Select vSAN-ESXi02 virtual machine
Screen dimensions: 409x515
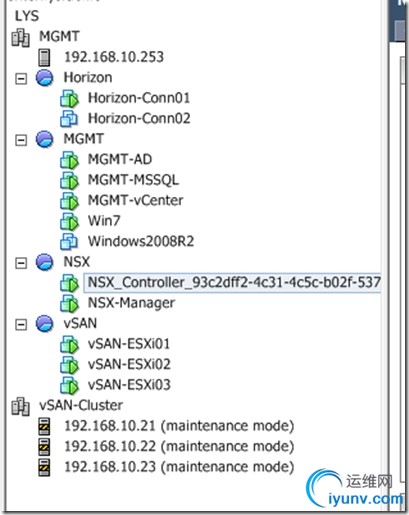point(129,364)
